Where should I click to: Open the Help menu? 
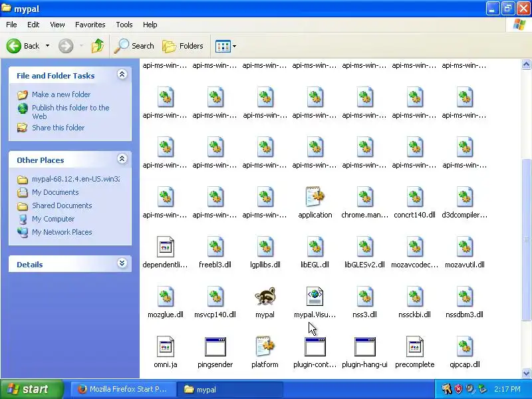150,25
